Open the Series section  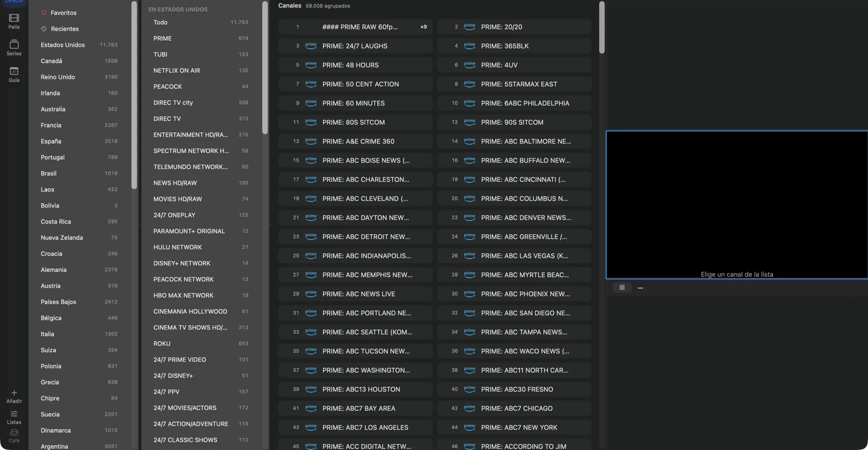[14, 47]
